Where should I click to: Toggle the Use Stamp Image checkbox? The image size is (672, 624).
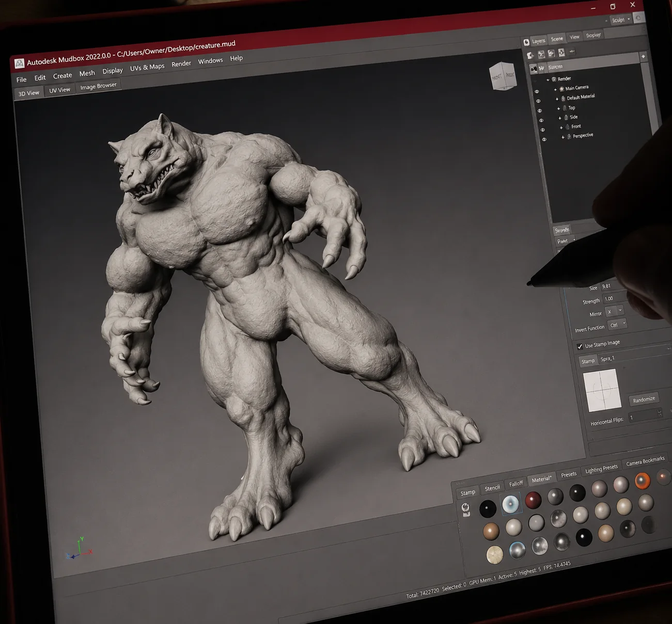(580, 346)
